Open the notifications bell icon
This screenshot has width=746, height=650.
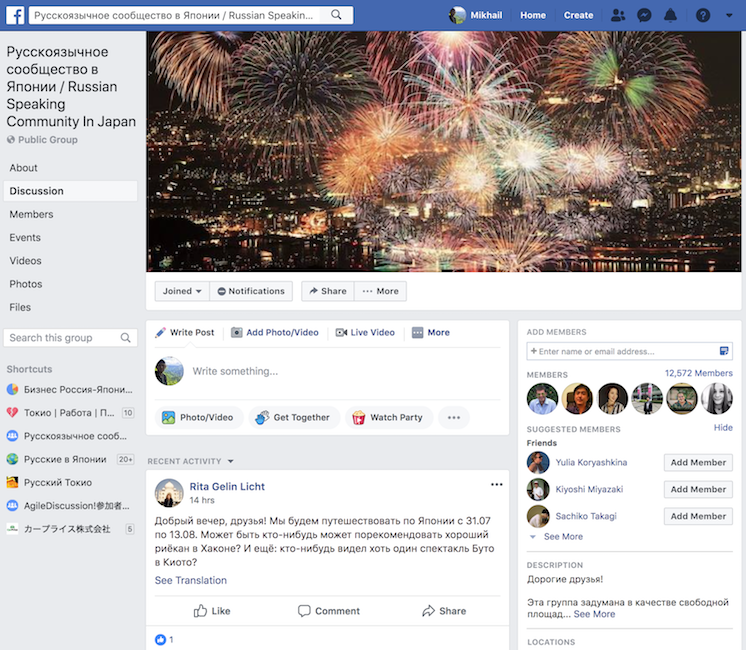(670, 15)
